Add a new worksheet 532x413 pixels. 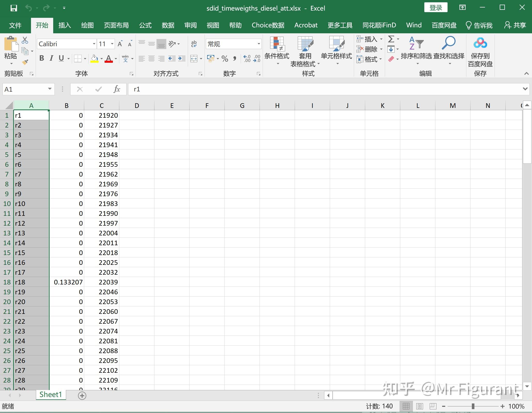(x=82, y=395)
